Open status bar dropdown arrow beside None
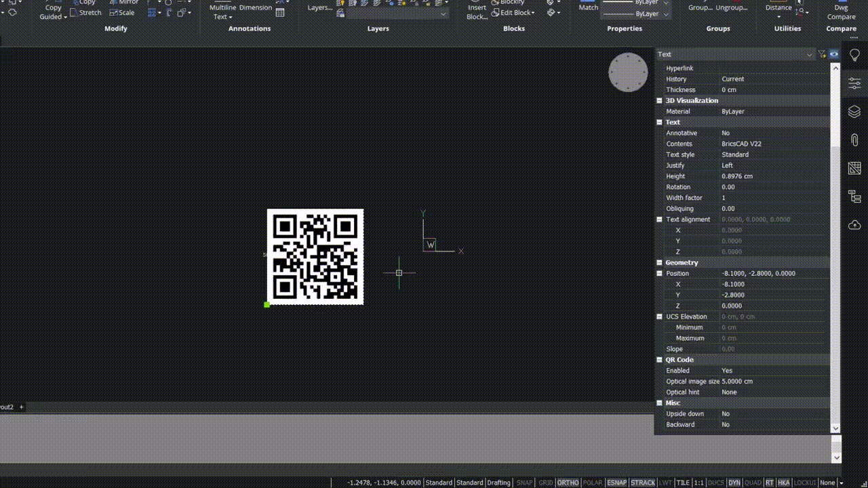 (x=842, y=483)
